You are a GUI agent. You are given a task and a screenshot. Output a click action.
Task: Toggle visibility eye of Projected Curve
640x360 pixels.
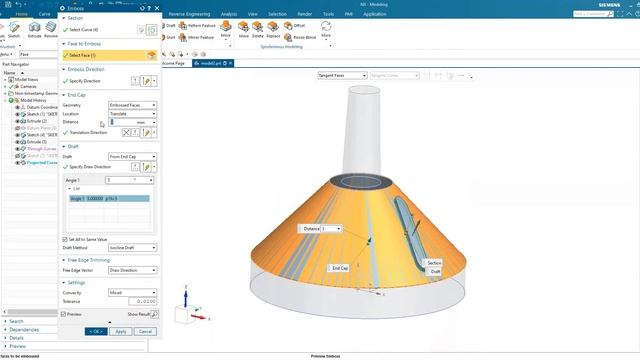click(x=18, y=163)
